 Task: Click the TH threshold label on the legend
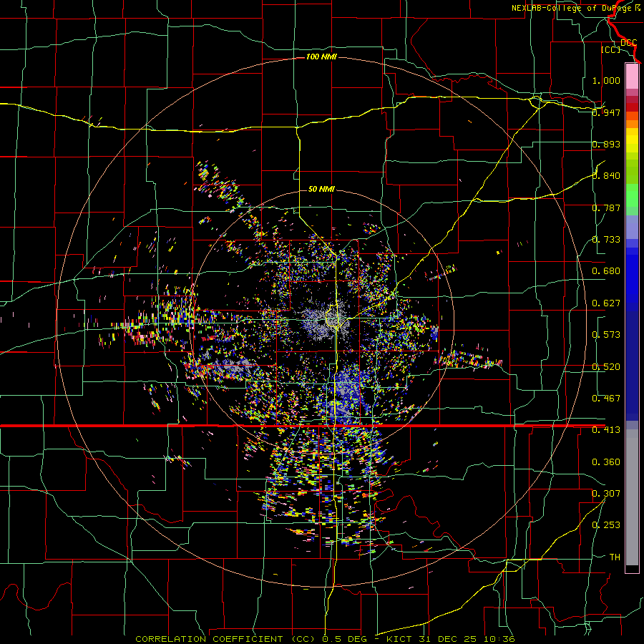point(615,557)
